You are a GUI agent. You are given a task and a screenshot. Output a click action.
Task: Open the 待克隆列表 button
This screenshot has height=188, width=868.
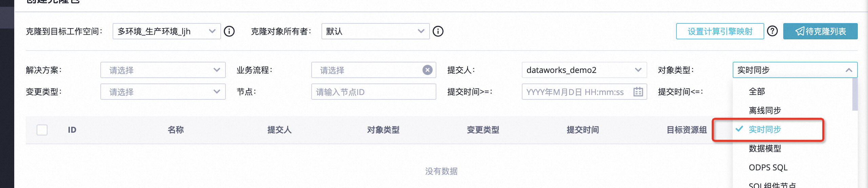821,31
